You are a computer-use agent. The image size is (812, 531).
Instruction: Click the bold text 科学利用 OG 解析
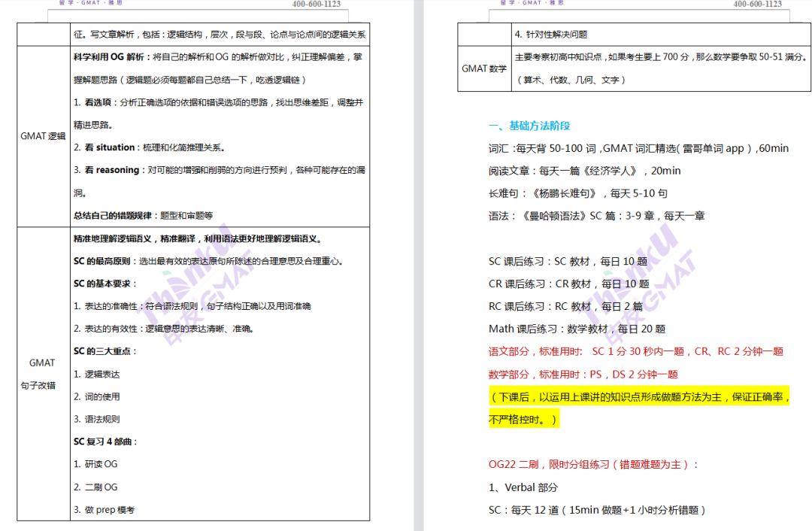point(110,56)
